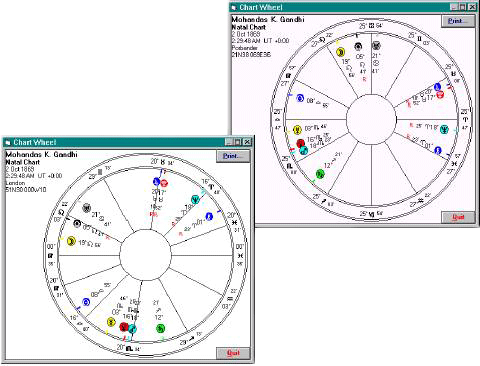Select blue Sun glyph at 08° Libra, Porbandar chart
Image resolution: width=480 pixels, height=366 pixels.
(x=300, y=98)
